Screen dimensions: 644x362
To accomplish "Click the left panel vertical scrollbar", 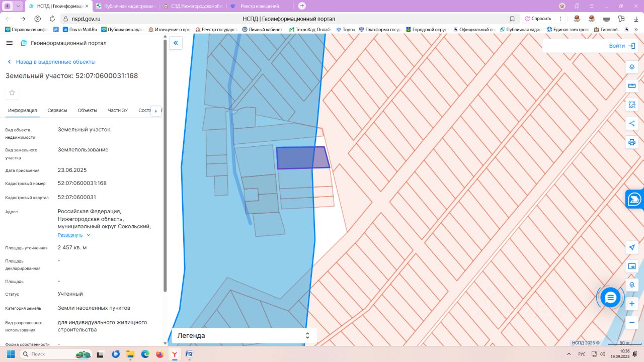I will (x=165, y=166).
